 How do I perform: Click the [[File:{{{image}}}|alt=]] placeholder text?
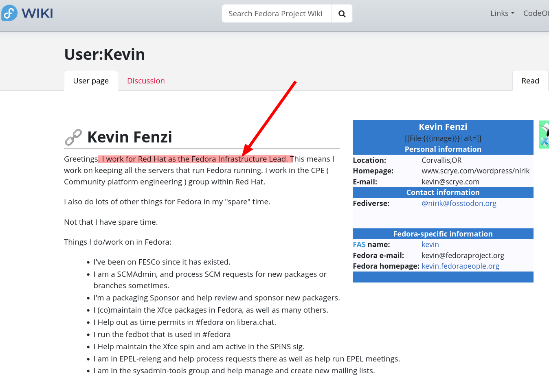(x=443, y=138)
